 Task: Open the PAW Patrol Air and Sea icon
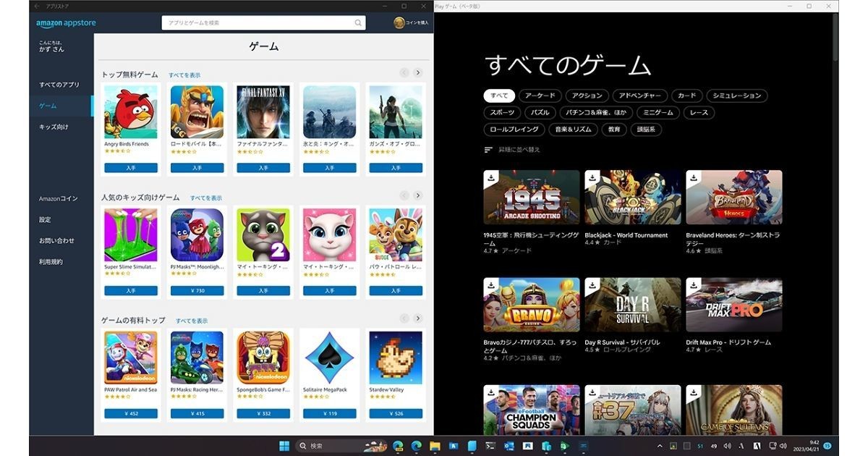130,358
